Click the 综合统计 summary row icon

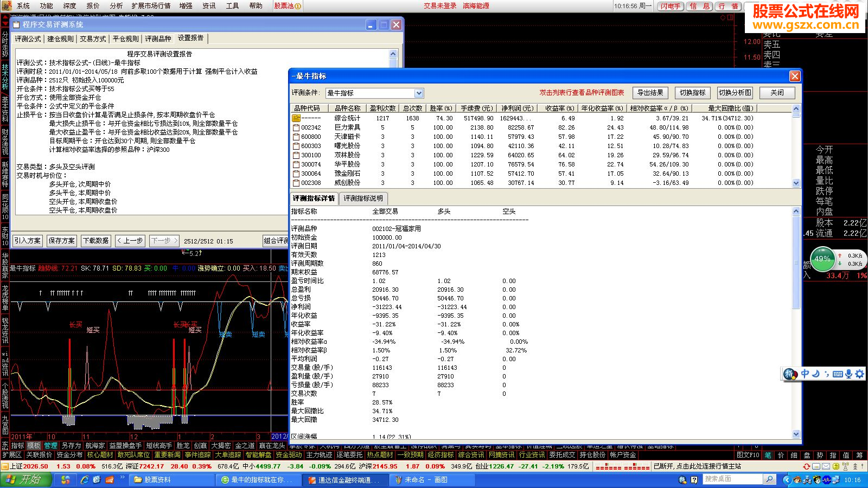(296, 118)
